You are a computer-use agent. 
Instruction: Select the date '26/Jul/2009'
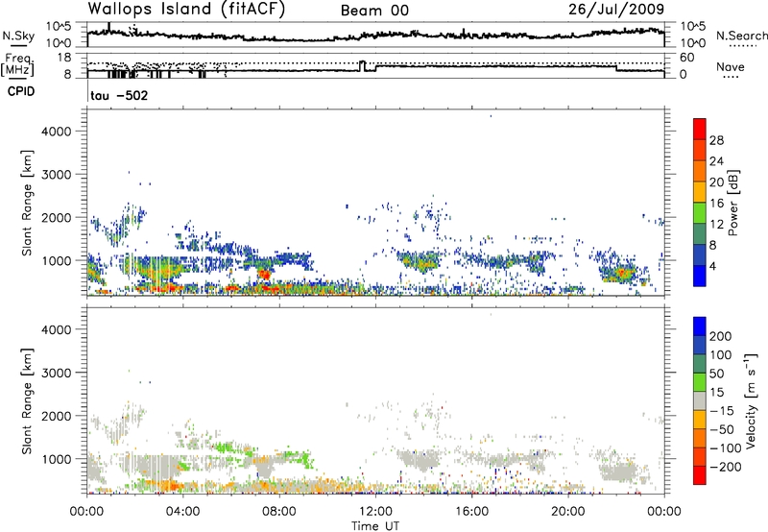coord(616,9)
